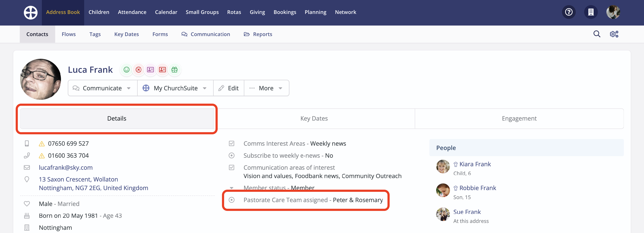Open Communication in the sub navigation
644x233 pixels.
205,34
